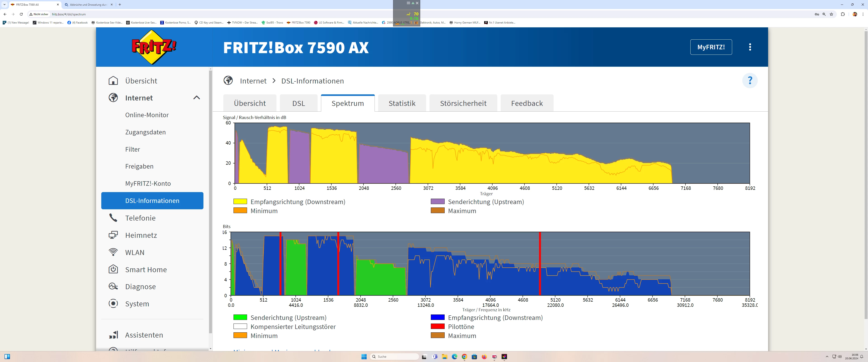Open Online-Monitor in the sidebar
The height and width of the screenshot is (362, 868).
pyautogui.click(x=147, y=115)
